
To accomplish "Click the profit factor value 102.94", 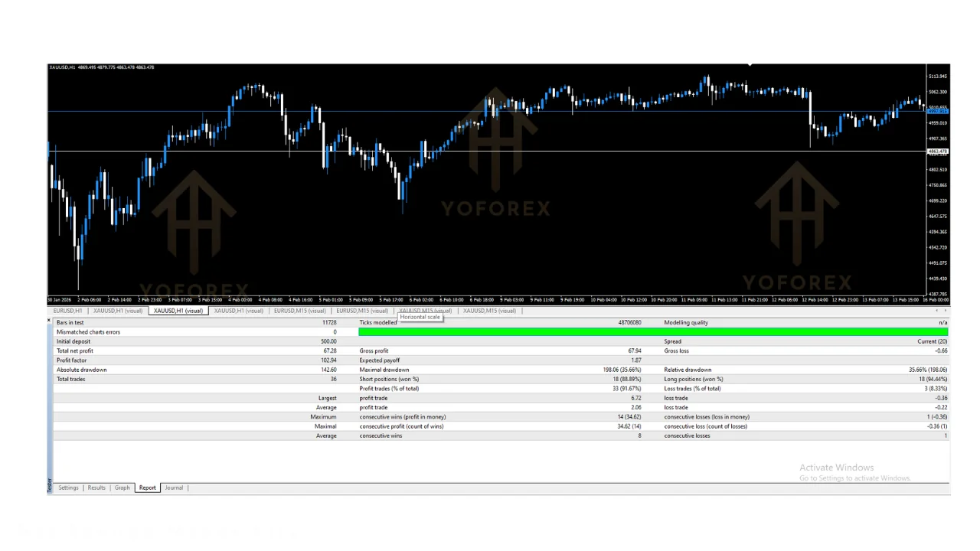I will [x=328, y=360].
